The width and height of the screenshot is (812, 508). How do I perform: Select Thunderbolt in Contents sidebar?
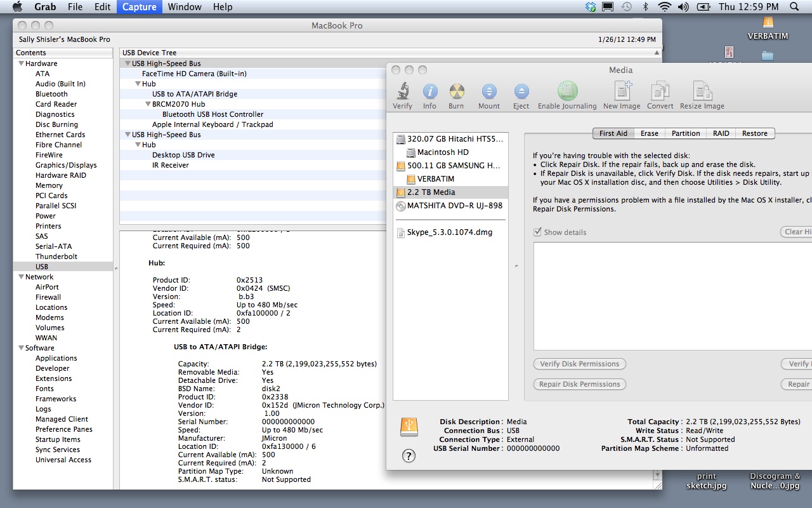(56, 257)
